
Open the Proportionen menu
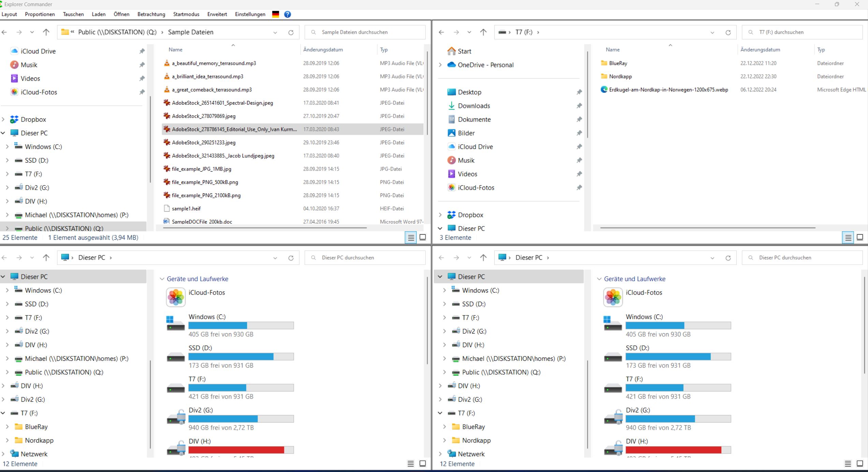40,14
